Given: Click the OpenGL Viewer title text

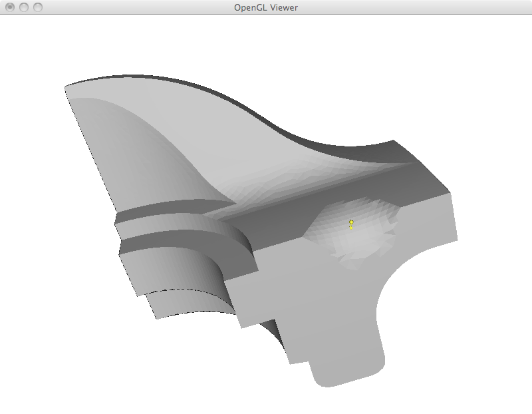Looking at the screenshot, I should 266,7.
